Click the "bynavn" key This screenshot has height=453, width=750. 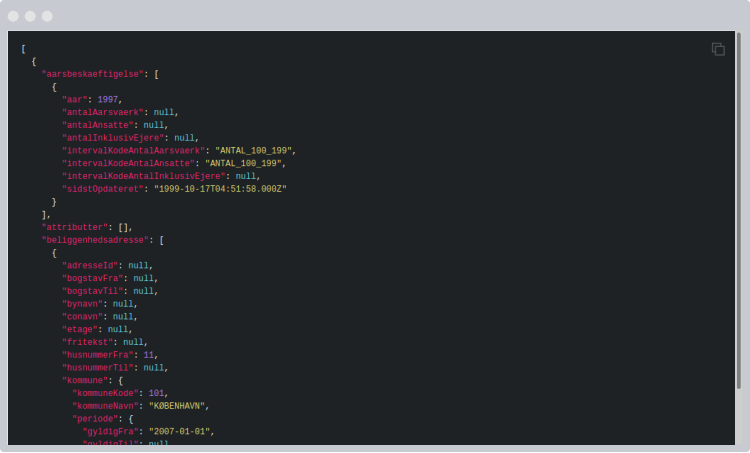82,304
